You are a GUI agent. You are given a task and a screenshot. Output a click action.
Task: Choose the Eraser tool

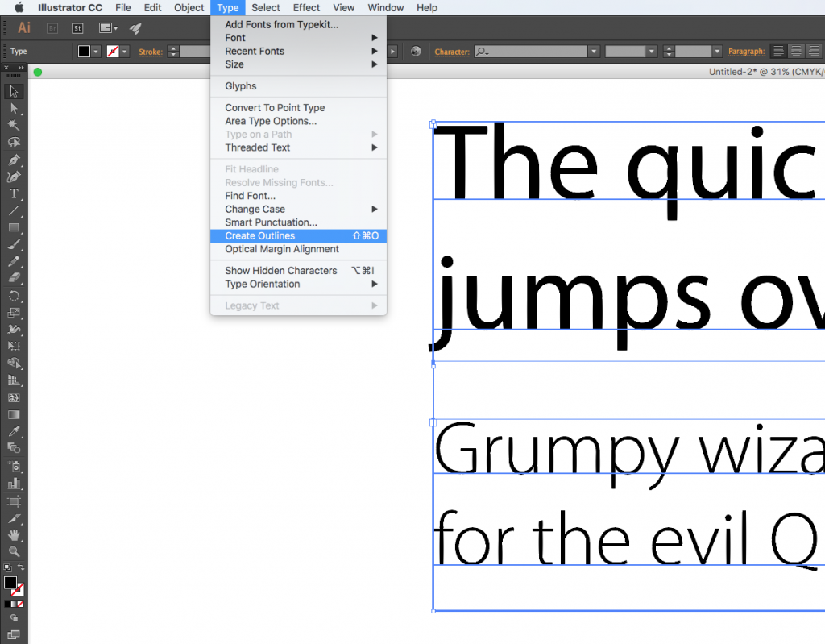(x=14, y=278)
